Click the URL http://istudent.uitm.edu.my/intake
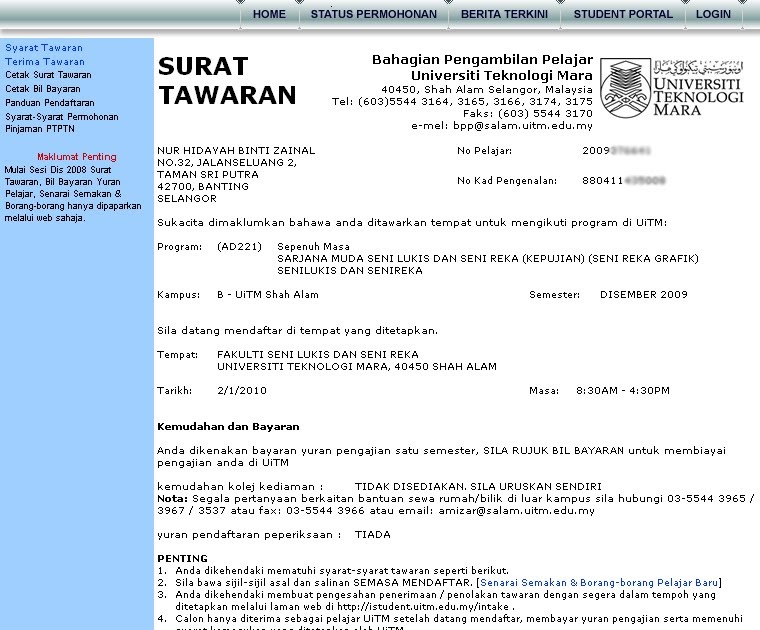 pos(423,607)
